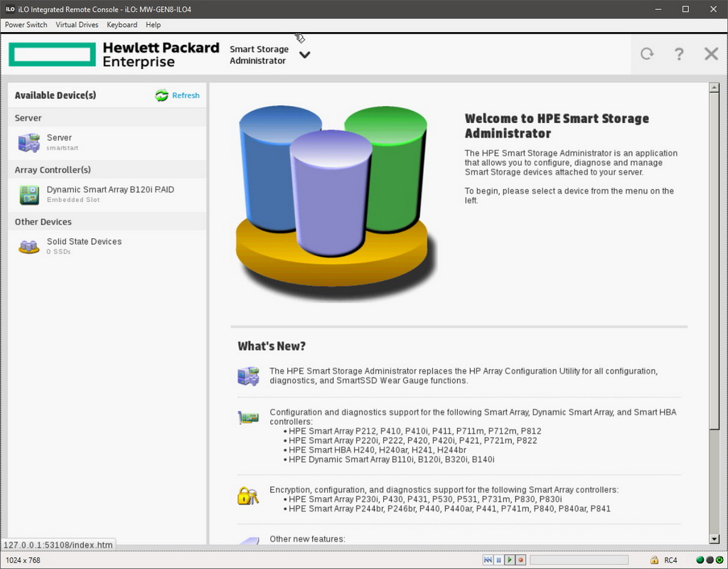728x569 pixels.
Task: Click the Solid State Devices icon
Action: (x=28, y=247)
